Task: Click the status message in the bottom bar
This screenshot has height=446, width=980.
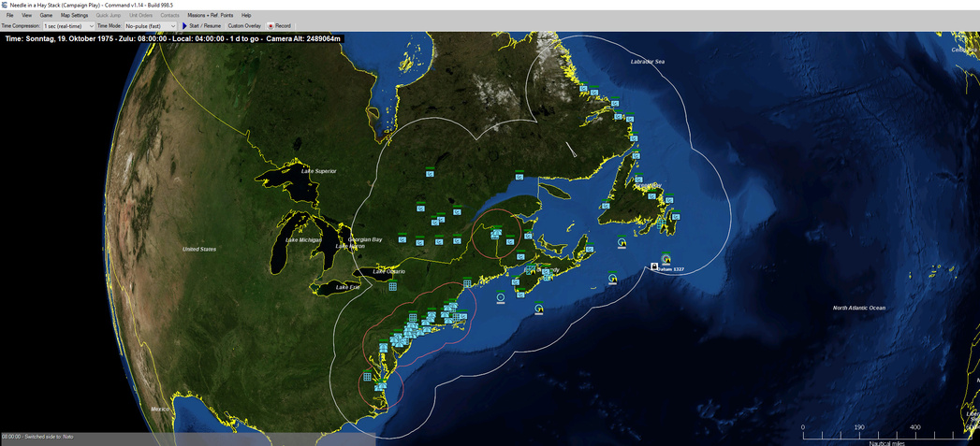Action: pyautogui.click(x=37, y=437)
